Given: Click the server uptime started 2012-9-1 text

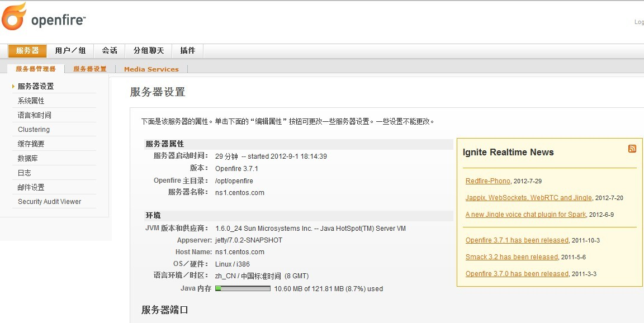Looking at the screenshot, I should [x=271, y=156].
